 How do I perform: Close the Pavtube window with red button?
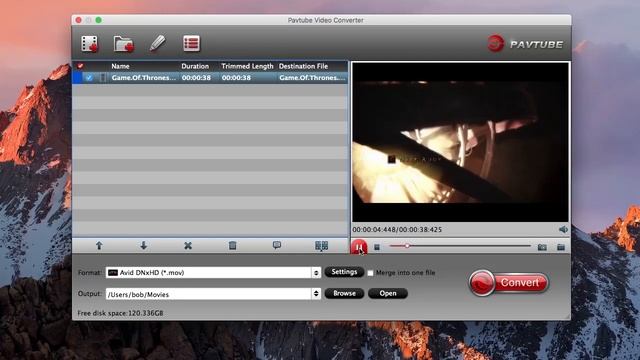point(79,20)
